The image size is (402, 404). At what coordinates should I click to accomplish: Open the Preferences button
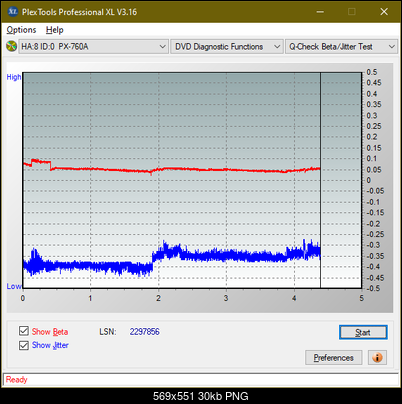point(334,358)
